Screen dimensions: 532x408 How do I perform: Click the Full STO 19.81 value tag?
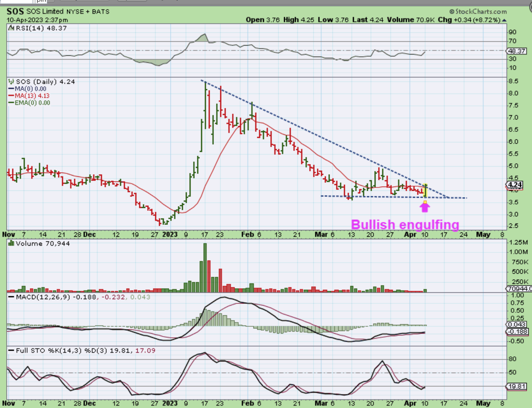tap(517, 386)
